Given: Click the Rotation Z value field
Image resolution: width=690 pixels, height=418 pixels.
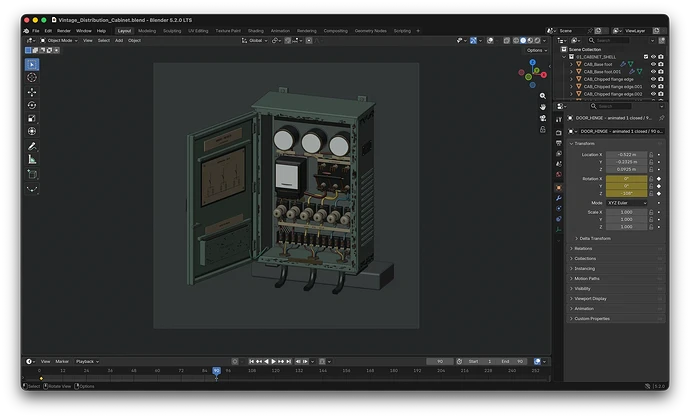Looking at the screenshot, I should (627, 193).
